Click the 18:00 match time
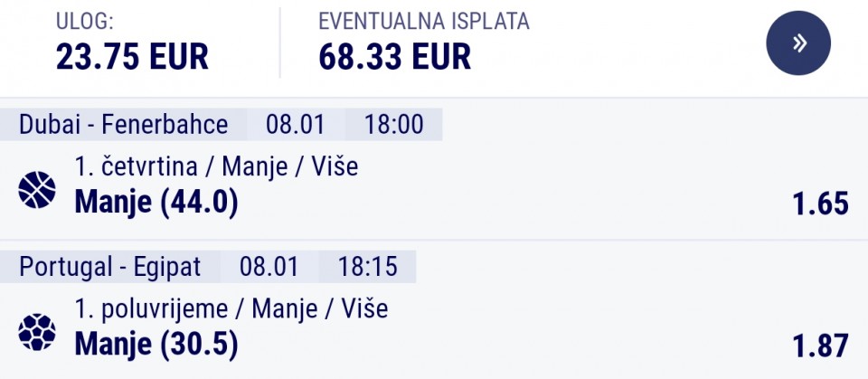The height and width of the screenshot is (379, 868). [x=393, y=124]
